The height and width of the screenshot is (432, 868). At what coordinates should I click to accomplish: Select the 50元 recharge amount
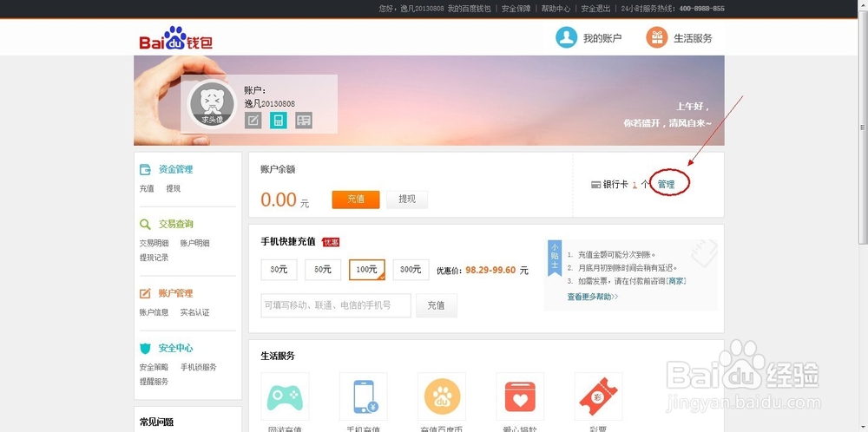323,270
